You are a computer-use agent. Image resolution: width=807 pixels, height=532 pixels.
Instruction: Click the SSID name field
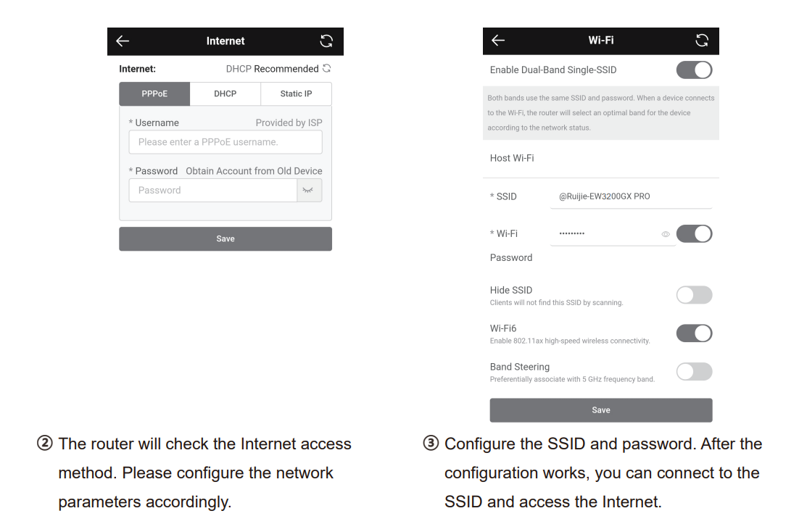coord(631,196)
